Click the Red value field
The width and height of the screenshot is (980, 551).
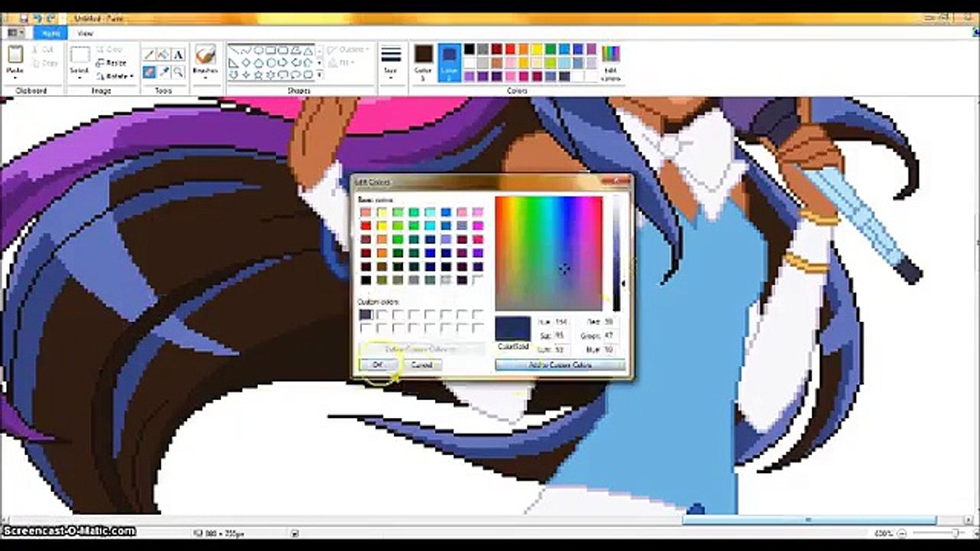612,322
